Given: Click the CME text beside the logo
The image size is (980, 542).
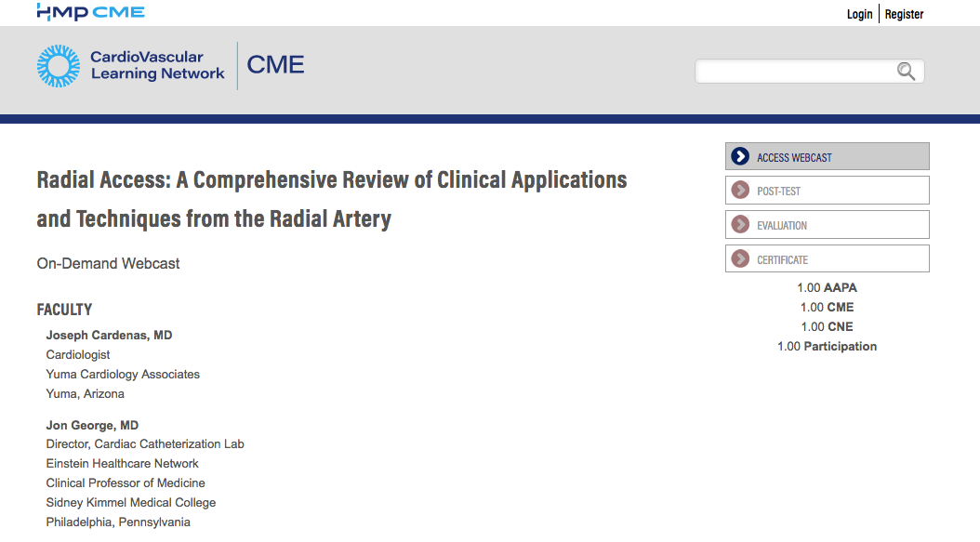Looking at the screenshot, I should 275,65.
